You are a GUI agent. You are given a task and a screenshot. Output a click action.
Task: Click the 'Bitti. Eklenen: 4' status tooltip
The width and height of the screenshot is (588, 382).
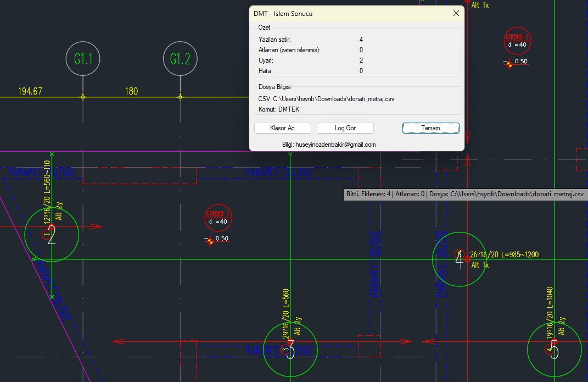[464, 194]
